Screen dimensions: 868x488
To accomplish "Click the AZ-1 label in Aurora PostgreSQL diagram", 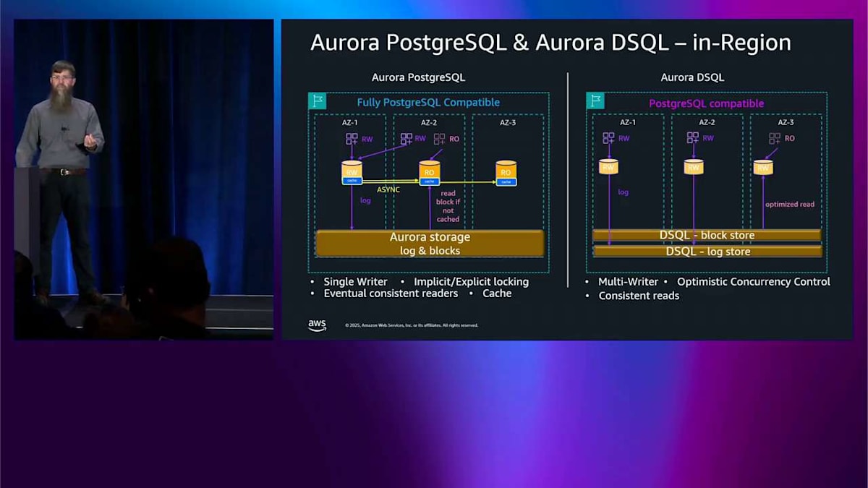I will [x=350, y=123].
